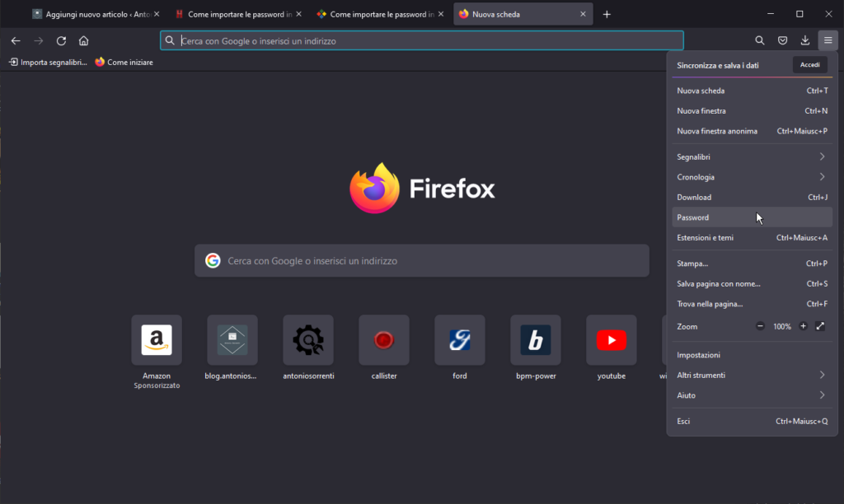
Task: Close the Nuova scheda tab
Action: (583, 14)
